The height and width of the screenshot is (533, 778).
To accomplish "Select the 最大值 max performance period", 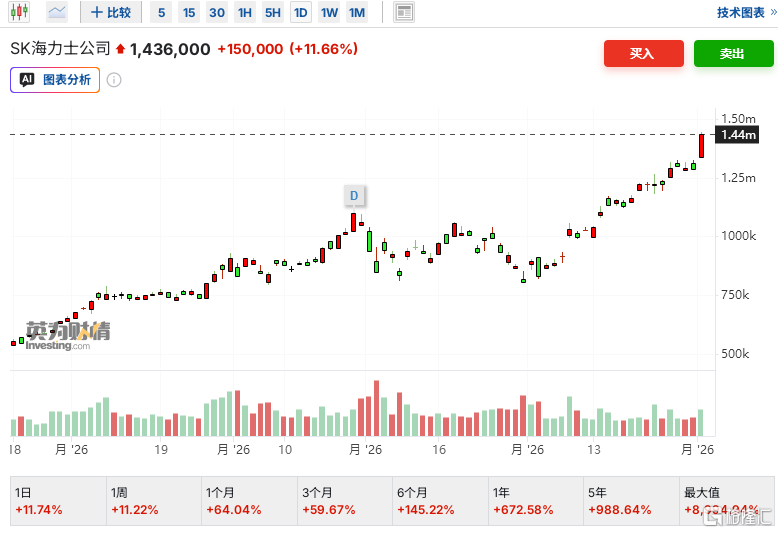I will pyautogui.click(x=727, y=501).
